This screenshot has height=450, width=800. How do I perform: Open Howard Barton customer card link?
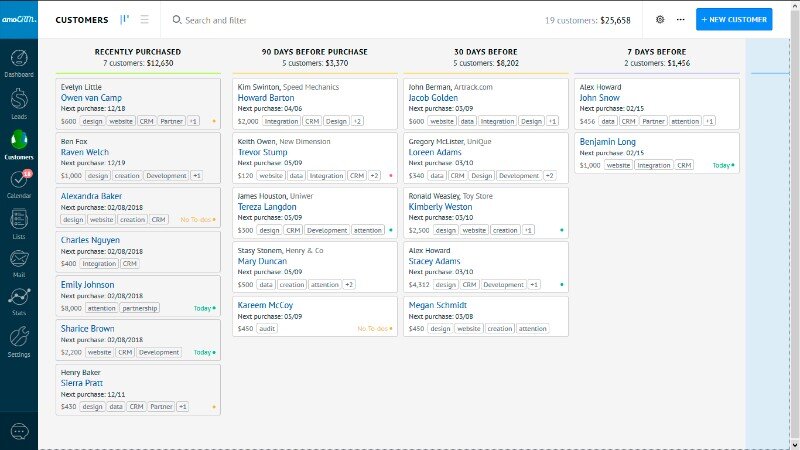[x=264, y=98]
